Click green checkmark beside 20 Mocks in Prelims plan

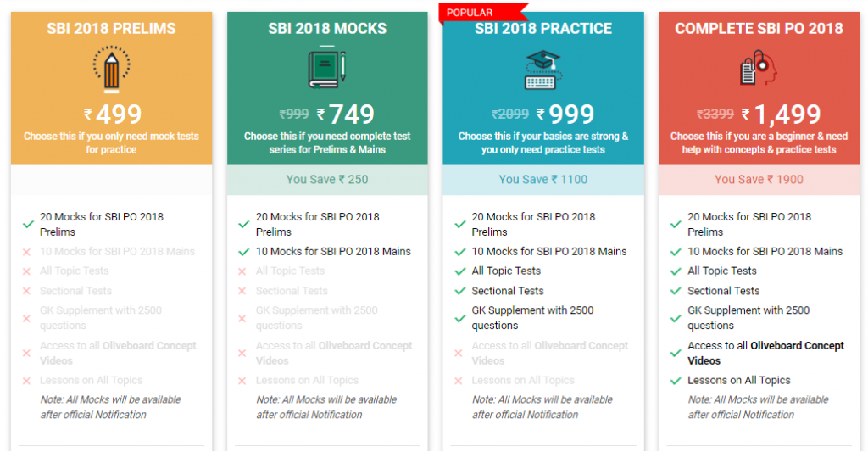click(x=28, y=225)
